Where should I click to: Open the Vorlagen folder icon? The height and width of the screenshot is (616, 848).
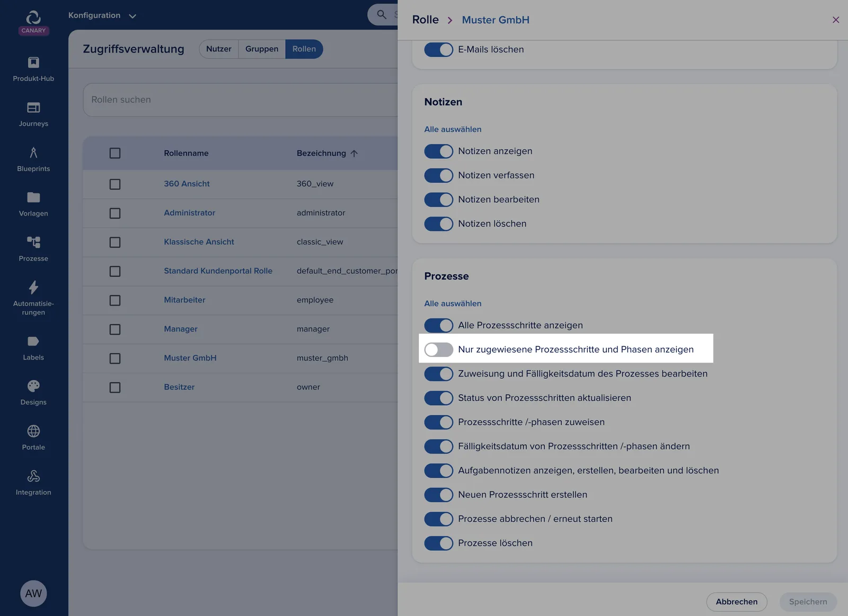pyautogui.click(x=33, y=198)
